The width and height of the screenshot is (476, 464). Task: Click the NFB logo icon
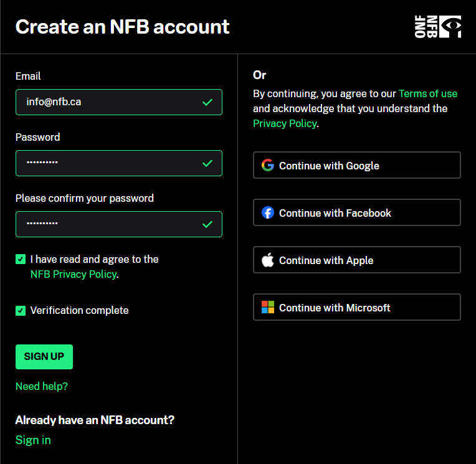click(x=437, y=27)
